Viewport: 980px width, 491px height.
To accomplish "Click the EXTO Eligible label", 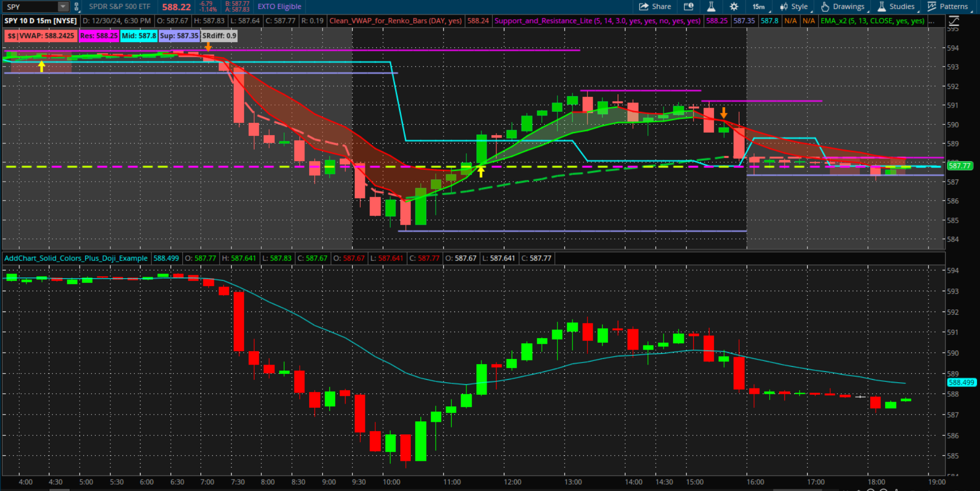I will 279,7.
